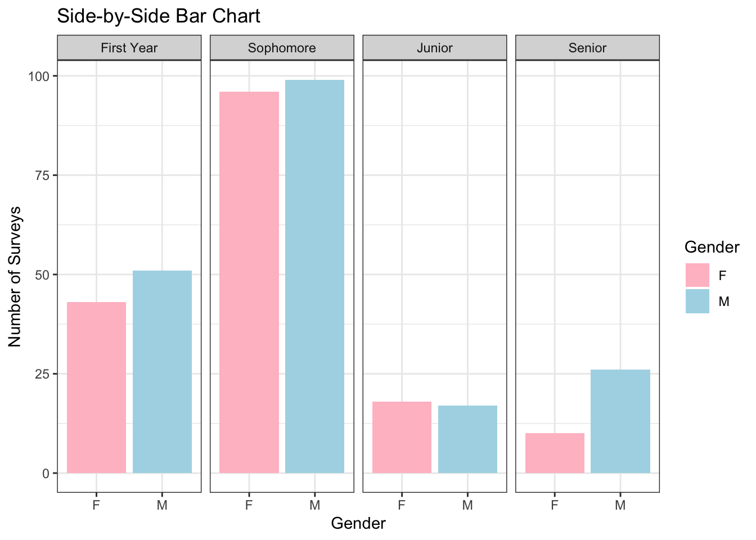Viewport: 756px width, 540px height.
Task: Click the Junior female pink bar
Action: (402, 437)
